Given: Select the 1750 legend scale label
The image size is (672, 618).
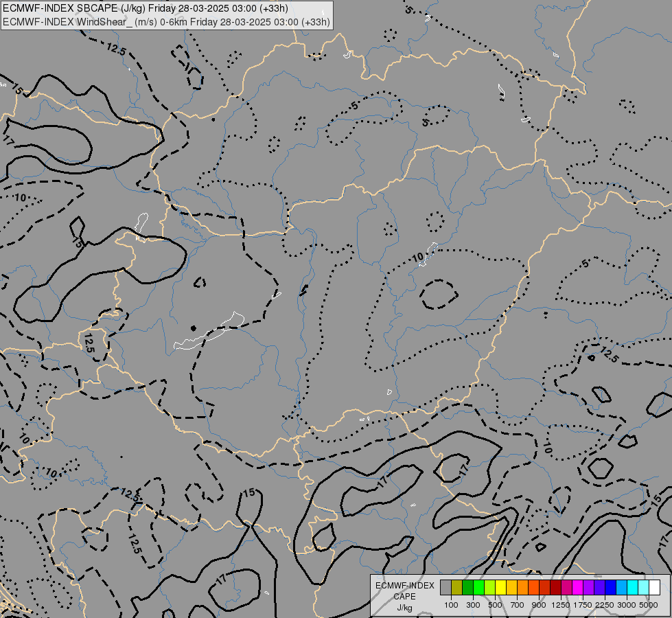Looking at the screenshot, I should tap(583, 605).
